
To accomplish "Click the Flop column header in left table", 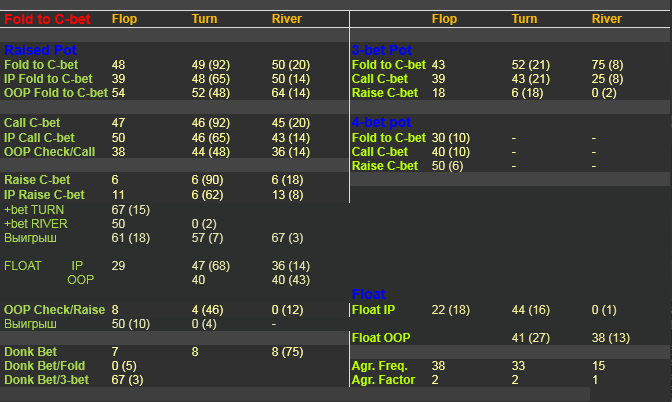I will coord(125,19).
